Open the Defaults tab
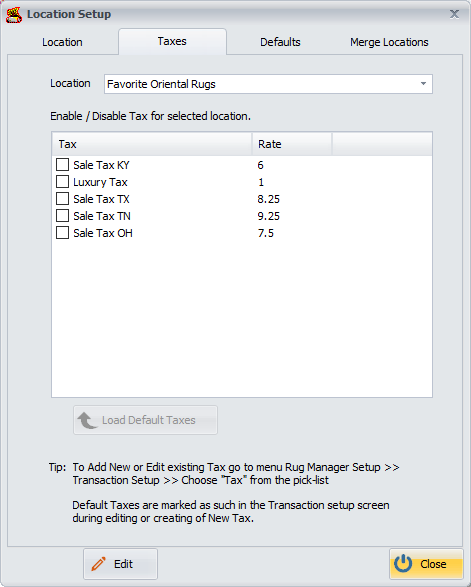 (280, 42)
